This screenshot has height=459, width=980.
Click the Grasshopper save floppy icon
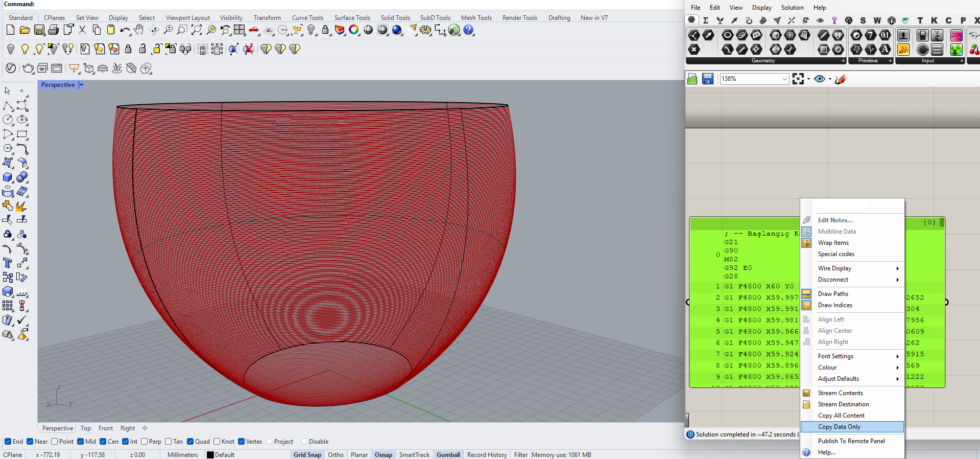tap(708, 79)
